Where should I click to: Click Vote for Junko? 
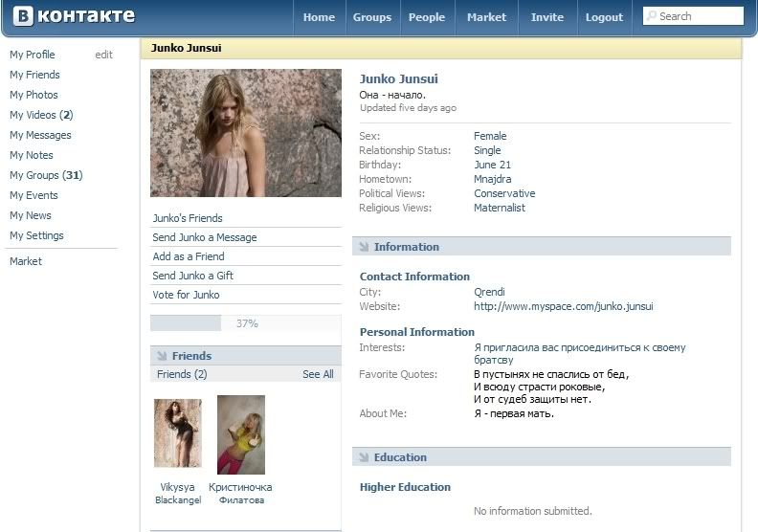coord(186,295)
